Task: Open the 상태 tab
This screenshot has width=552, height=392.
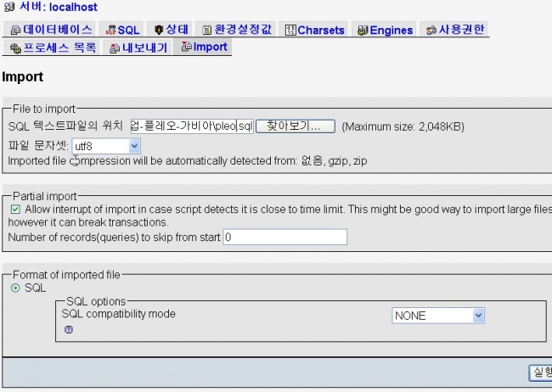Action: click(x=170, y=30)
